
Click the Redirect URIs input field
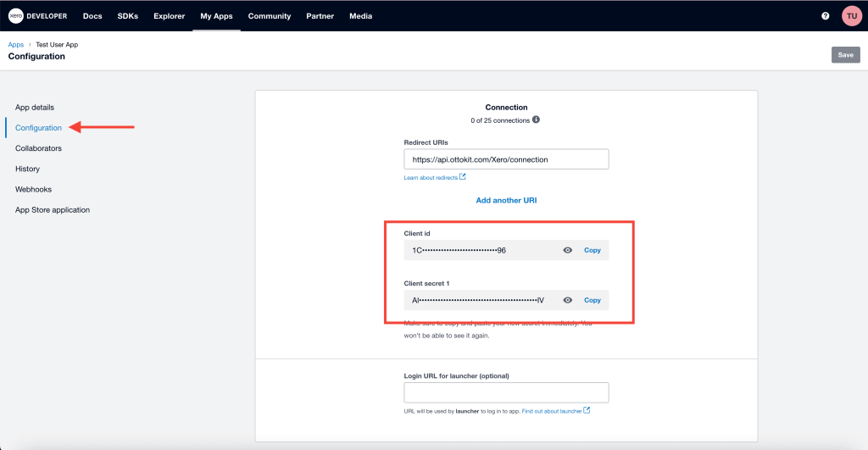click(506, 159)
